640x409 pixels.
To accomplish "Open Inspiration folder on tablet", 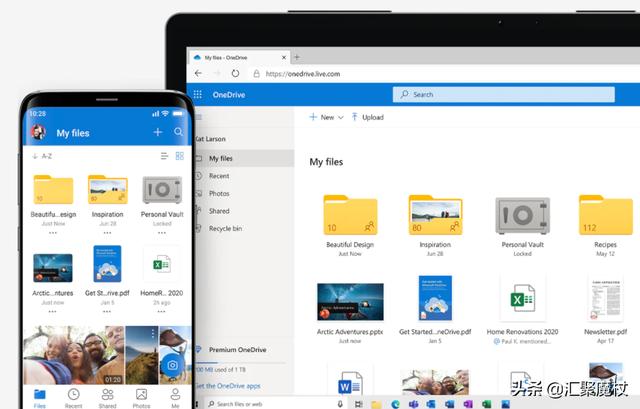I will 435,216.
